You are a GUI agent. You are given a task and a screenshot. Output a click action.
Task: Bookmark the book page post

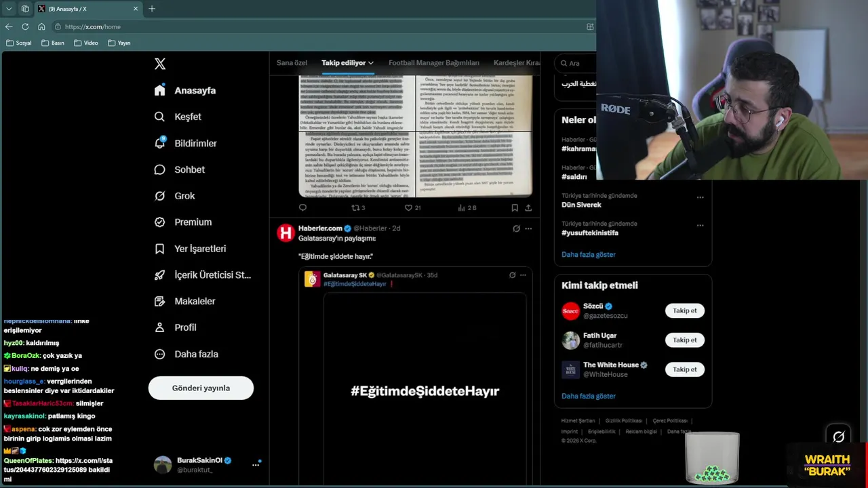pyautogui.click(x=515, y=207)
